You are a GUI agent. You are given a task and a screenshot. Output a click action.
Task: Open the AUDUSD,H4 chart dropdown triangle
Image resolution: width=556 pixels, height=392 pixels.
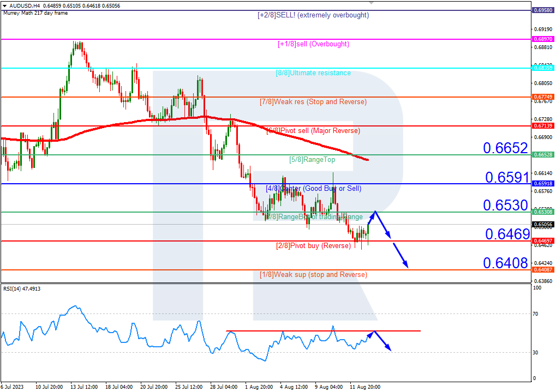[x=4, y=6]
